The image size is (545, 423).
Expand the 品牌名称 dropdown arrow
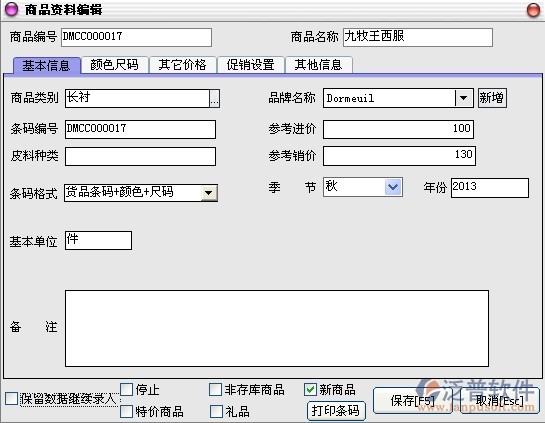[x=464, y=98]
